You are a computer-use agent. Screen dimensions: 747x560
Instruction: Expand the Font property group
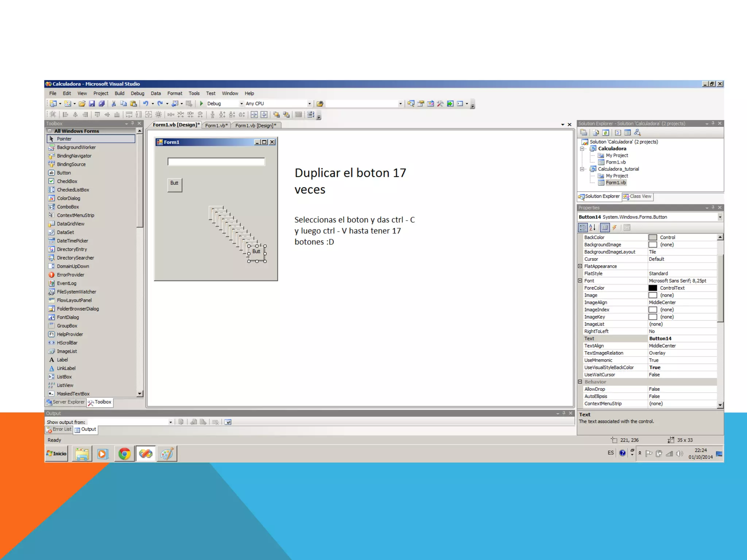(580, 281)
